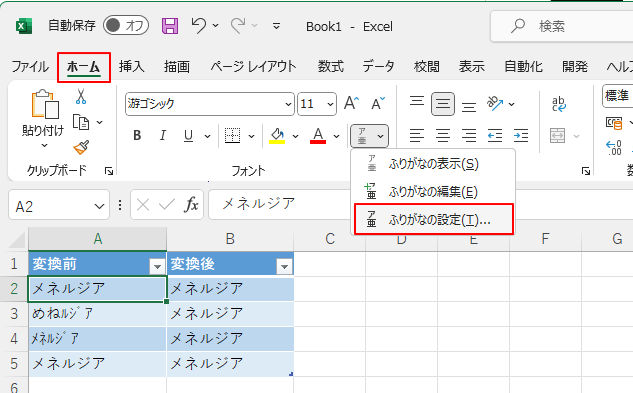Apply yellow fill color bucket

(x=277, y=136)
